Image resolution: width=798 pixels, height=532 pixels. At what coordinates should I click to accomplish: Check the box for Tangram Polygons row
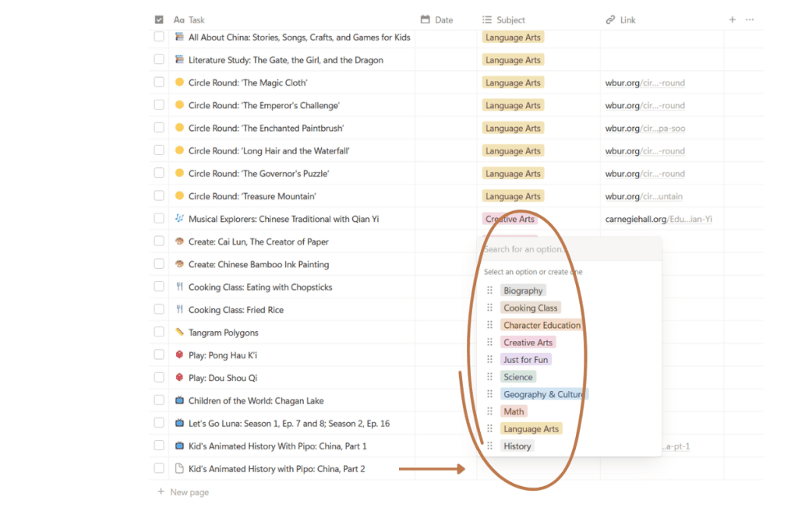tap(159, 333)
